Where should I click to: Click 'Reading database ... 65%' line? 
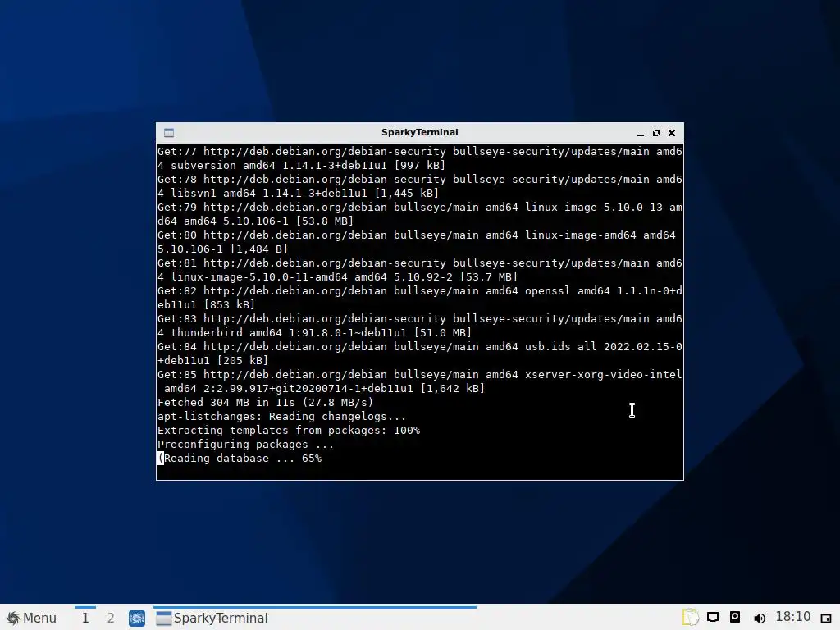tap(240, 458)
